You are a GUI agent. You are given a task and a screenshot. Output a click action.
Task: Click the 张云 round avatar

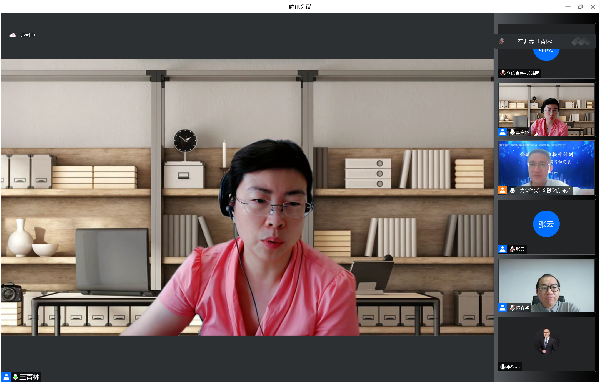coord(546,224)
